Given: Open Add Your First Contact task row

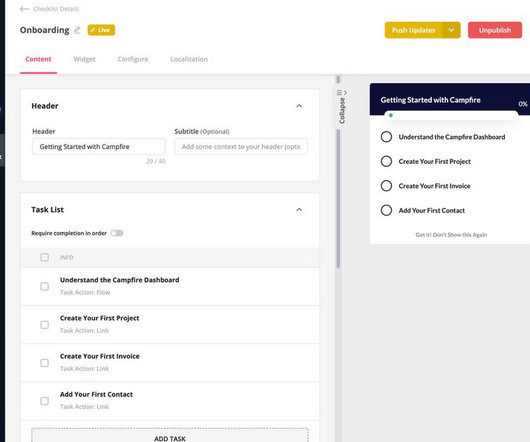Looking at the screenshot, I should coord(170,401).
